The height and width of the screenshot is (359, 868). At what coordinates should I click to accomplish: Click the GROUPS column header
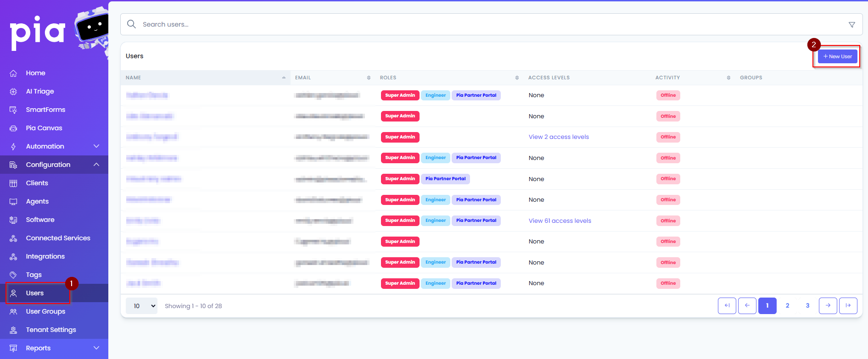coord(751,78)
